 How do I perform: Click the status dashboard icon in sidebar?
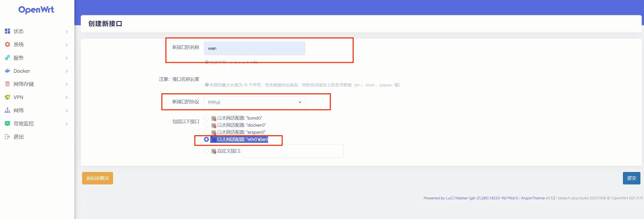[7, 31]
